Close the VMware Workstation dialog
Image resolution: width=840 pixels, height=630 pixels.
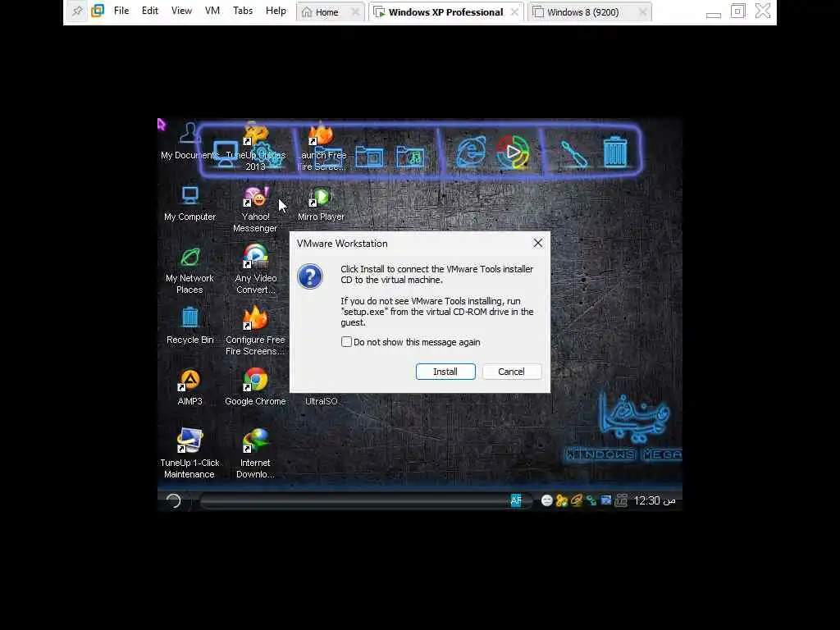(538, 243)
